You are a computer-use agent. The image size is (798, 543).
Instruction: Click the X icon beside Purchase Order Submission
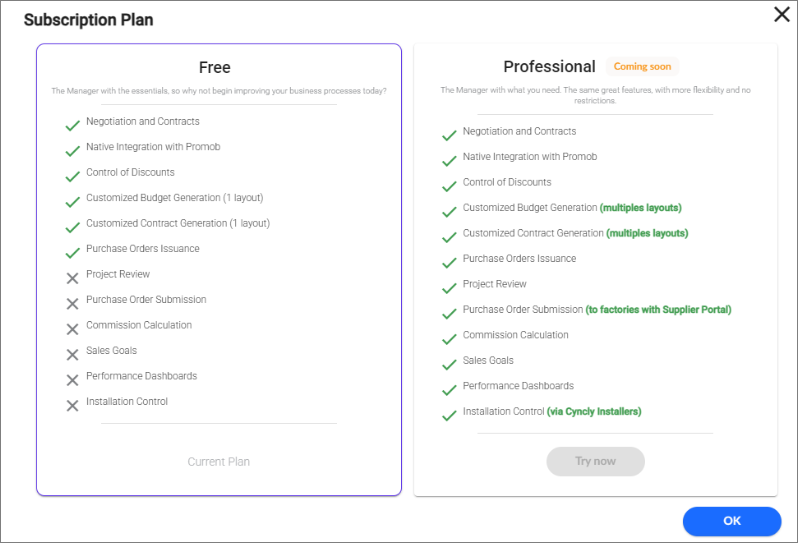point(72,304)
